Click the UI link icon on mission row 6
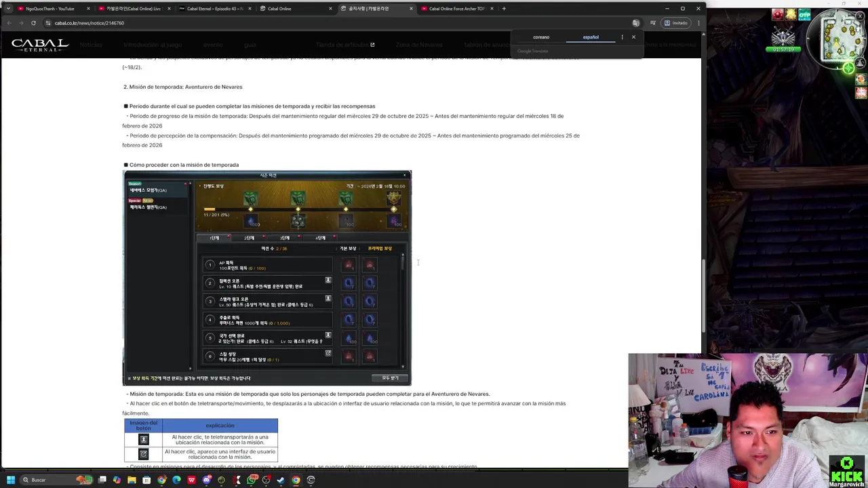 pyautogui.click(x=328, y=353)
